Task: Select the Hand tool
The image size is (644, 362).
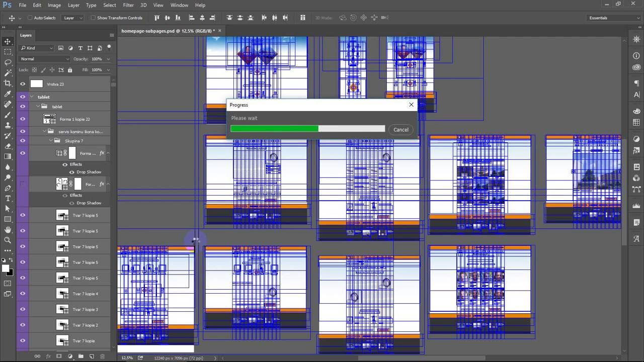Action: (x=8, y=230)
